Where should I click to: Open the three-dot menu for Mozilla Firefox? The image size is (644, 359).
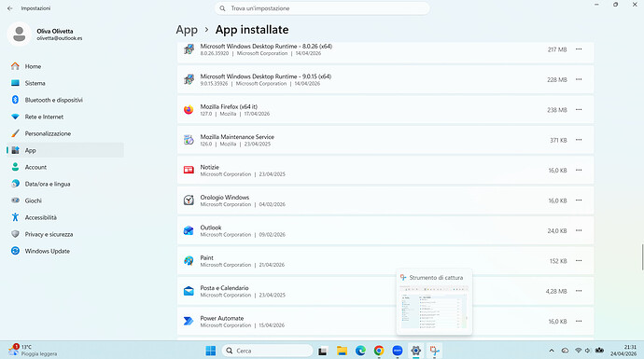[579, 109]
